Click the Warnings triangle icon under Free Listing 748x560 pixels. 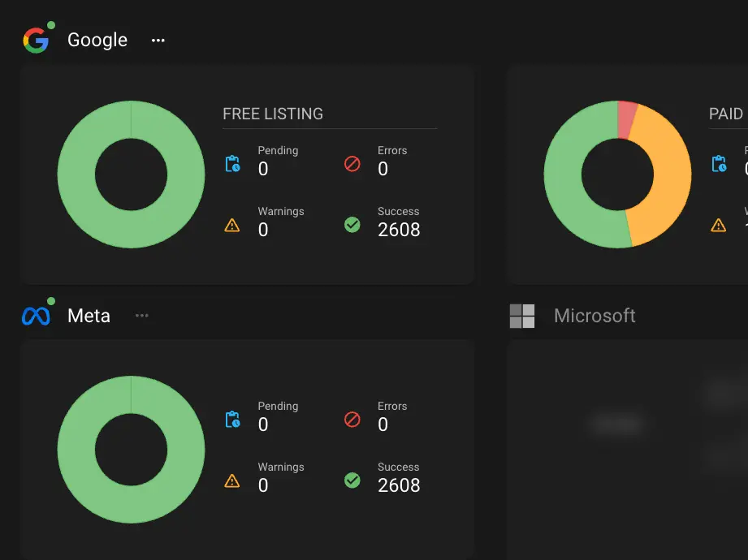coord(232,224)
